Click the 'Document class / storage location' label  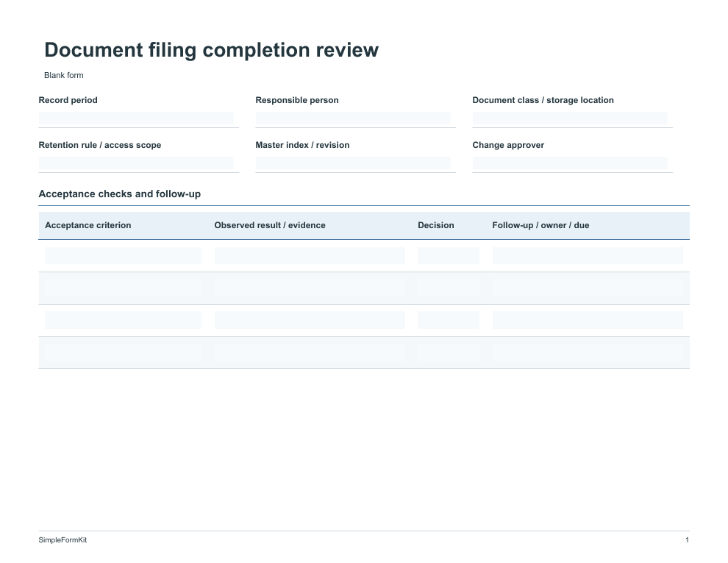point(543,100)
